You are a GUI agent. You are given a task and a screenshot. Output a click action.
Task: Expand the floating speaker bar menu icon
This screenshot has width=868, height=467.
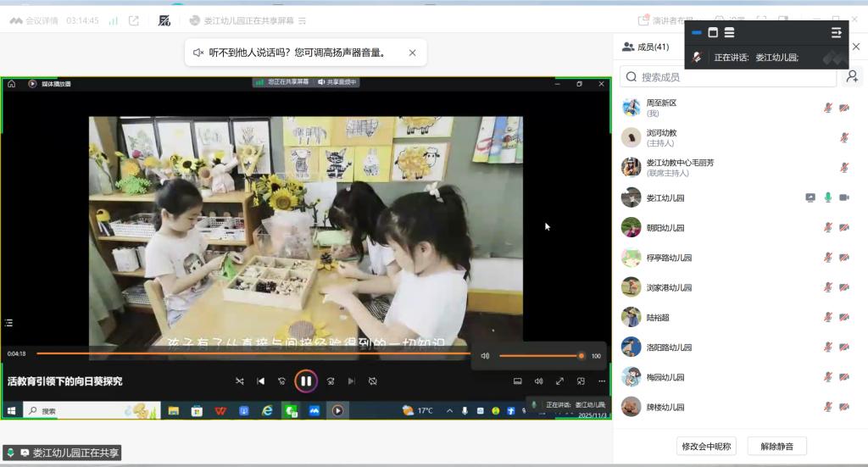click(x=836, y=32)
